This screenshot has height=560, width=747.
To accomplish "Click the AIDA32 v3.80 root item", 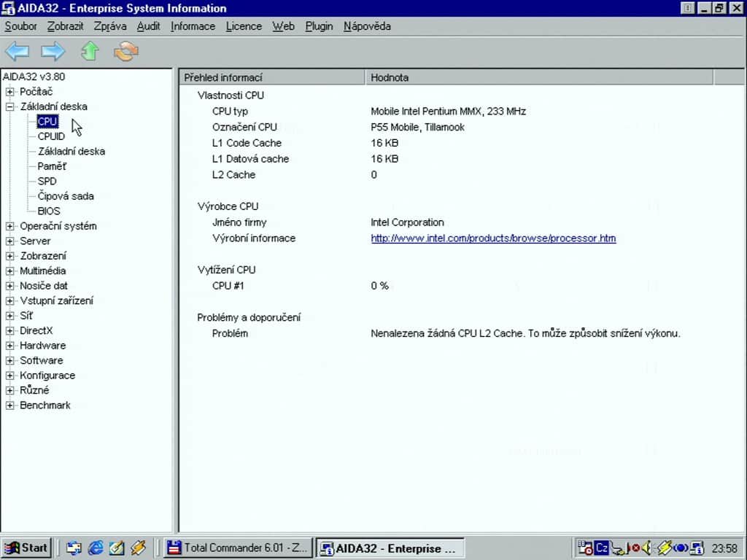I will 34,77.
